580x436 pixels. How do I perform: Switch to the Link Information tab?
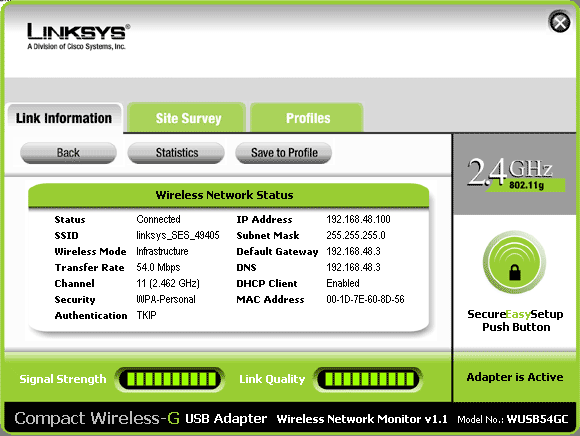(64, 118)
